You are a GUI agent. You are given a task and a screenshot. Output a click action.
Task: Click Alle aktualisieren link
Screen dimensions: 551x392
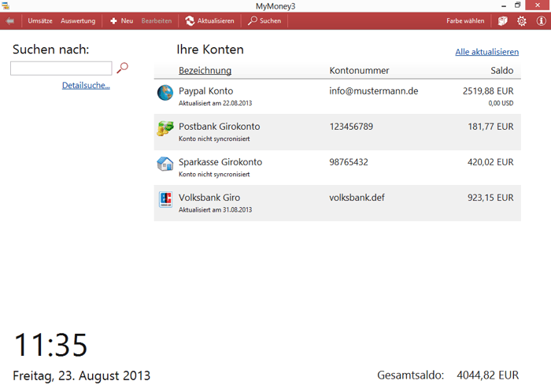486,52
